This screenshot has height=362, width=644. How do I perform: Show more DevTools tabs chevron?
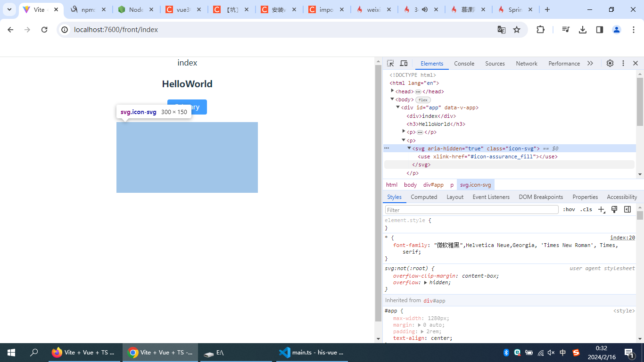click(590, 63)
